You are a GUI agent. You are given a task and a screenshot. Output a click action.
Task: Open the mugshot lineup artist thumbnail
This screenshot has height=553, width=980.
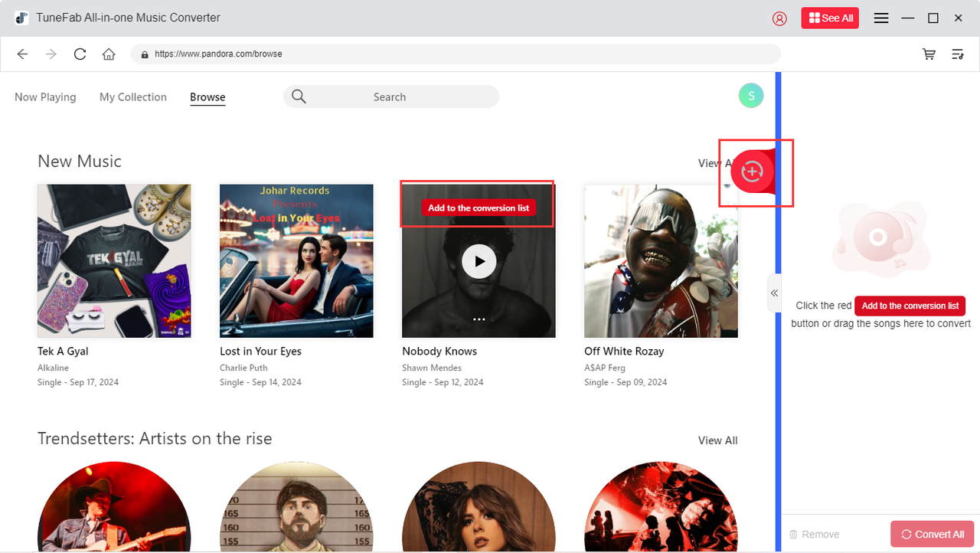coord(296,507)
